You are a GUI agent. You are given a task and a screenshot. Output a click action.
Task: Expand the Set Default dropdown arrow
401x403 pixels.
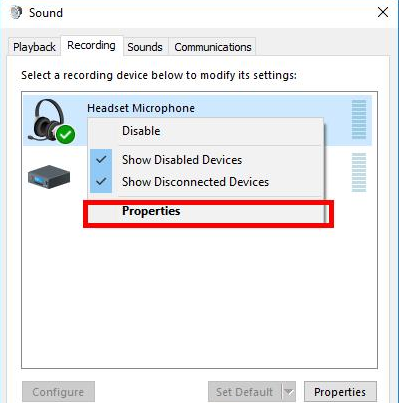point(289,392)
